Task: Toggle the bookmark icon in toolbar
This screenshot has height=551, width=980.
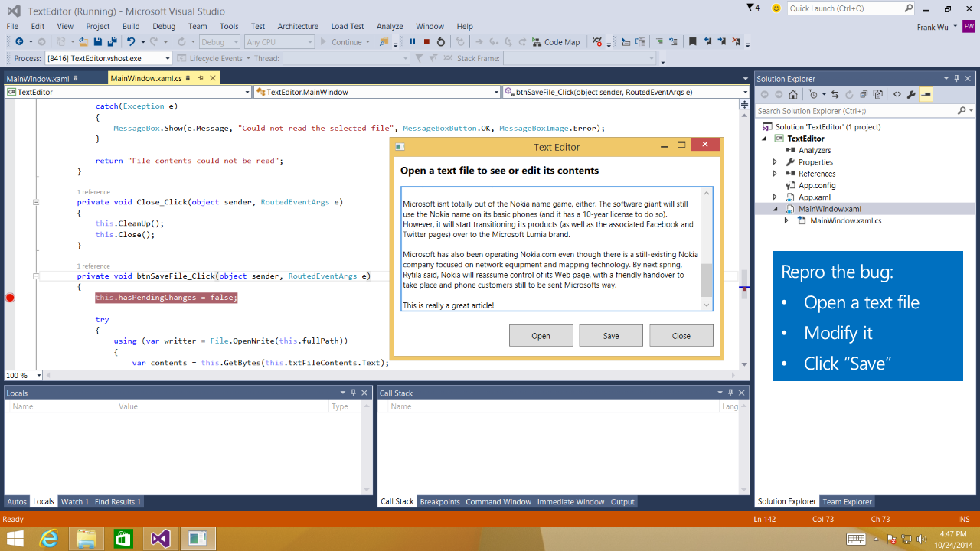Action: (693, 41)
